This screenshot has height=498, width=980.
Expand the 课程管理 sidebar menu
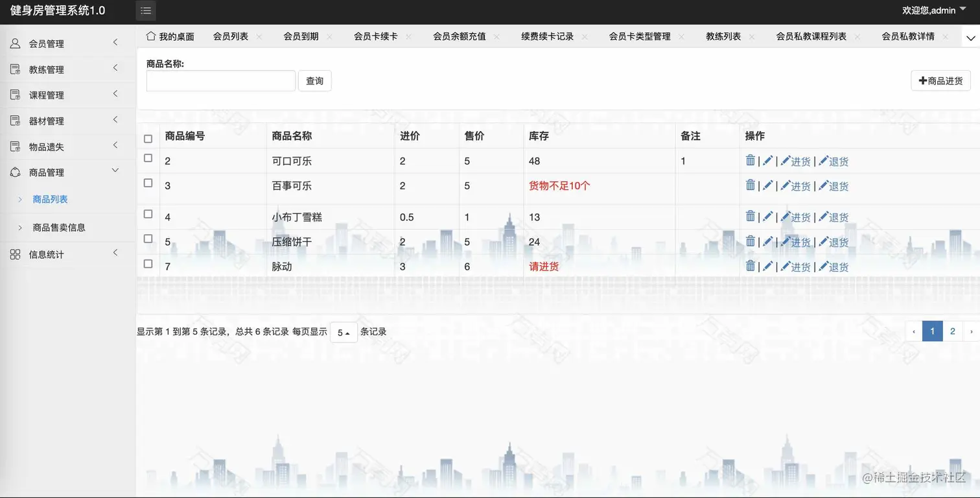pyautogui.click(x=67, y=95)
